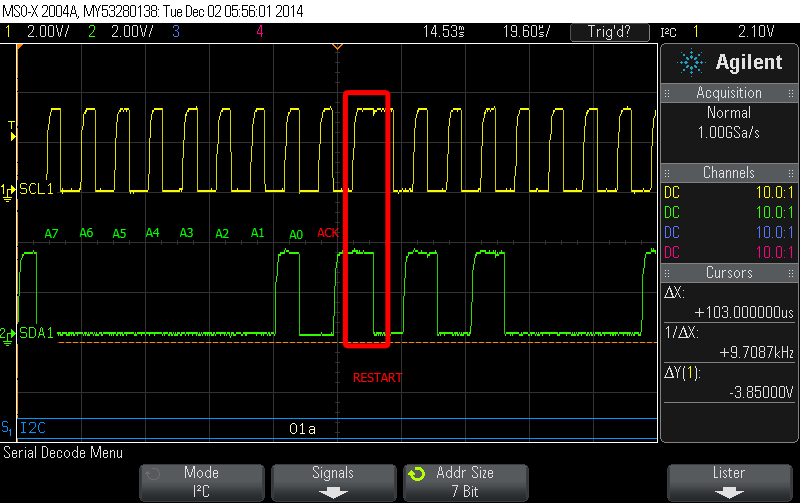The width and height of the screenshot is (800, 503).
Task: Click the 2.10V trigger level readout
Action: click(756, 32)
